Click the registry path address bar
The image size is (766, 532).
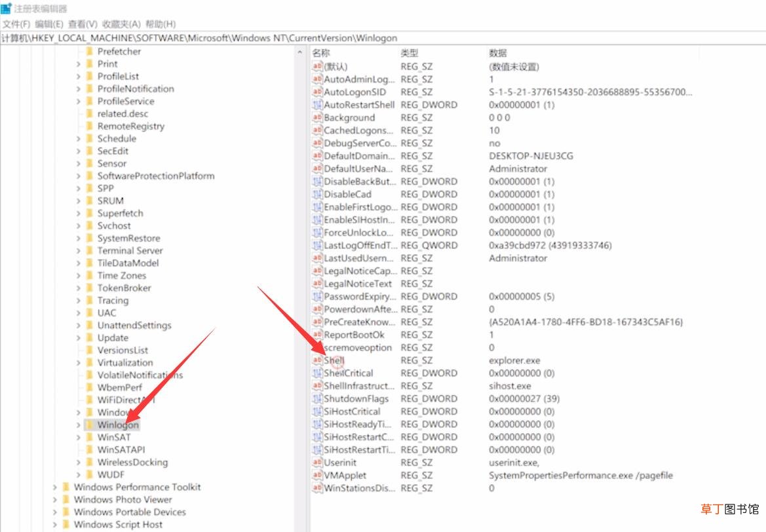(x=383, y=38)
